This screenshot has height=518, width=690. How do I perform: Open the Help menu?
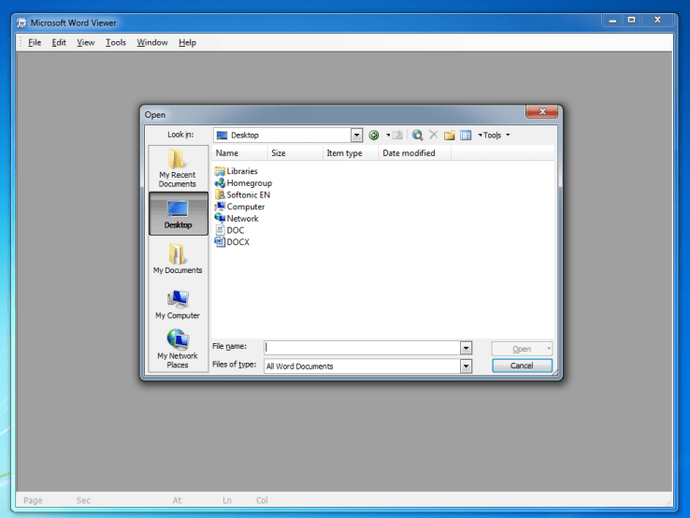click(187, 43)
